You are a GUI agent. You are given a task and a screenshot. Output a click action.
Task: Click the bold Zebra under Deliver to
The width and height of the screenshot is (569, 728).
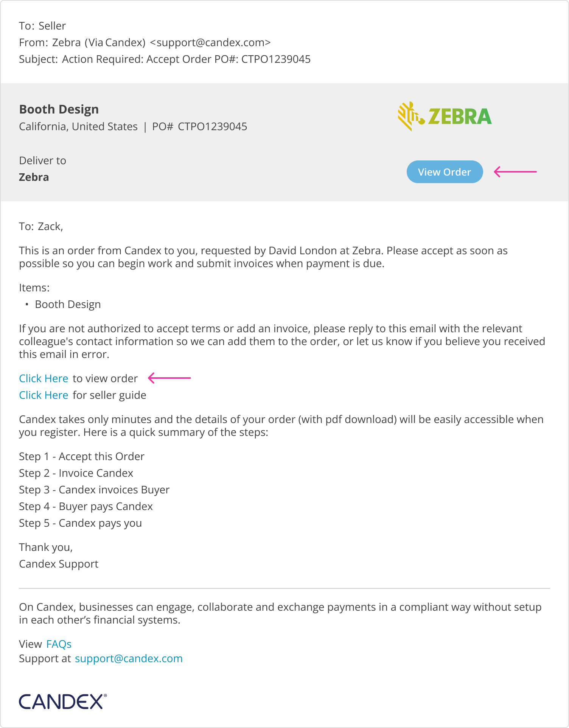34,177
